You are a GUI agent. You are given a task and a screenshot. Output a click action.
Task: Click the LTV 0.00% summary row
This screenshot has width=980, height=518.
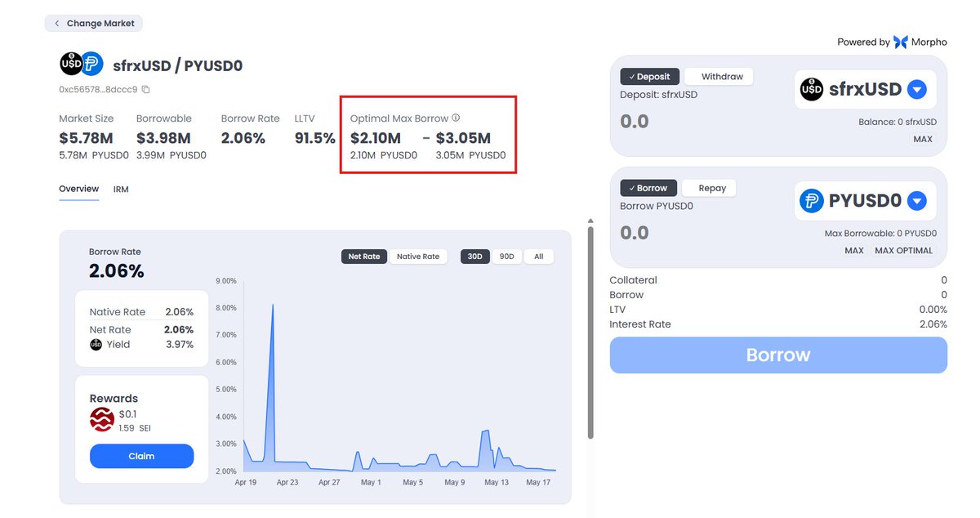778,310
